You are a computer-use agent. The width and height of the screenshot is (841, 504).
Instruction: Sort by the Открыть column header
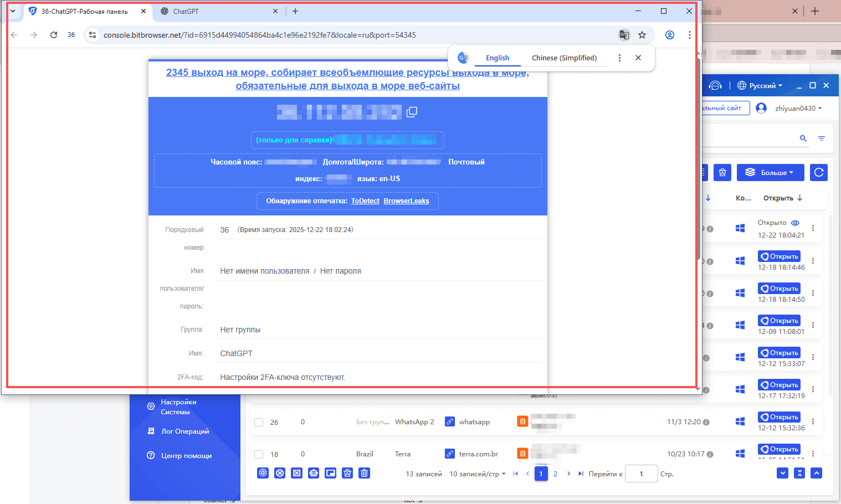click(783, 198)
